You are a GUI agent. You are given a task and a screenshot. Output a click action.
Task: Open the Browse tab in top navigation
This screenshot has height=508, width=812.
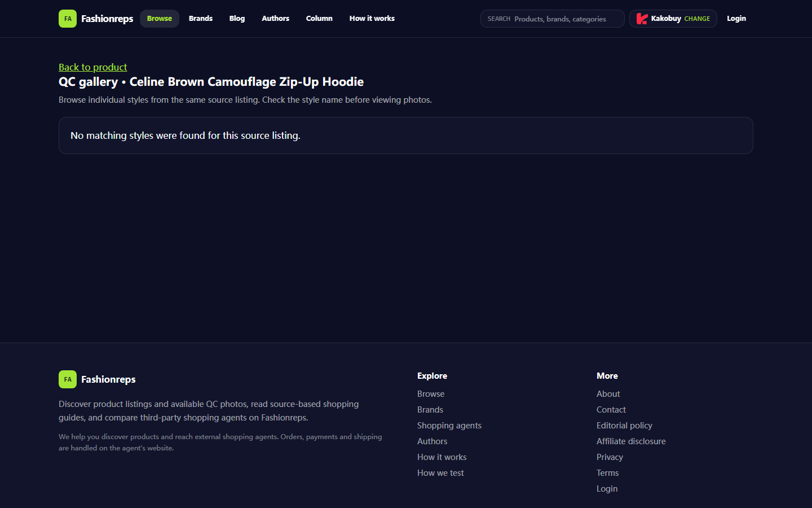pos(160,19)
